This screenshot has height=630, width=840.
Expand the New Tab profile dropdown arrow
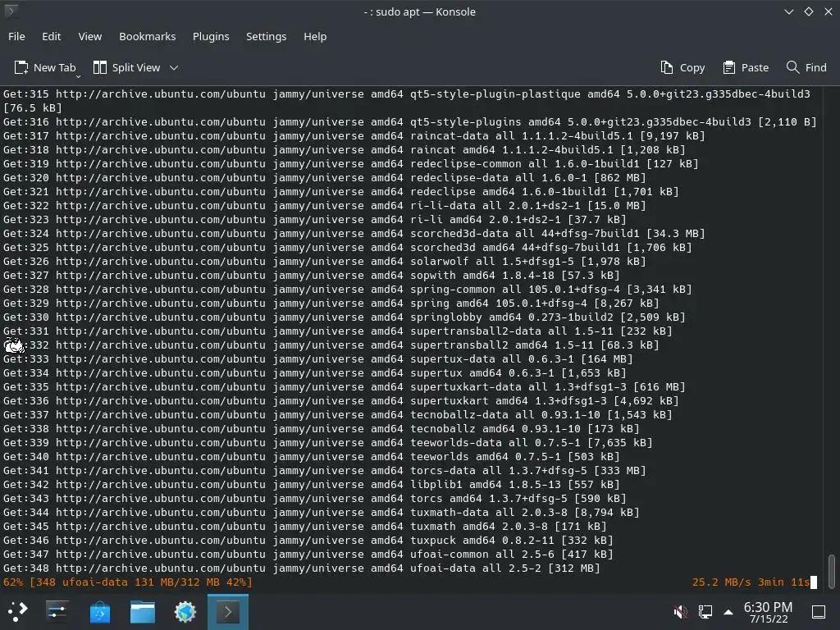tap(78, 76)
